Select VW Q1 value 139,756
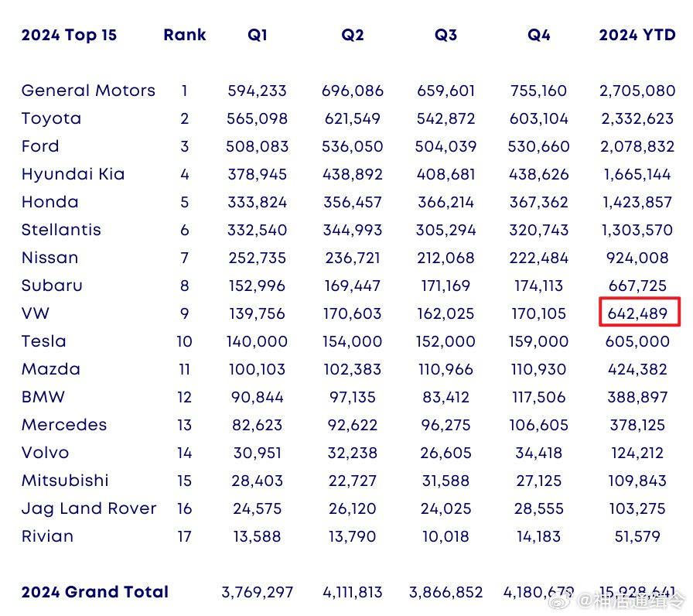This screenshot has height=616, width=693. [x=258, y=314]
